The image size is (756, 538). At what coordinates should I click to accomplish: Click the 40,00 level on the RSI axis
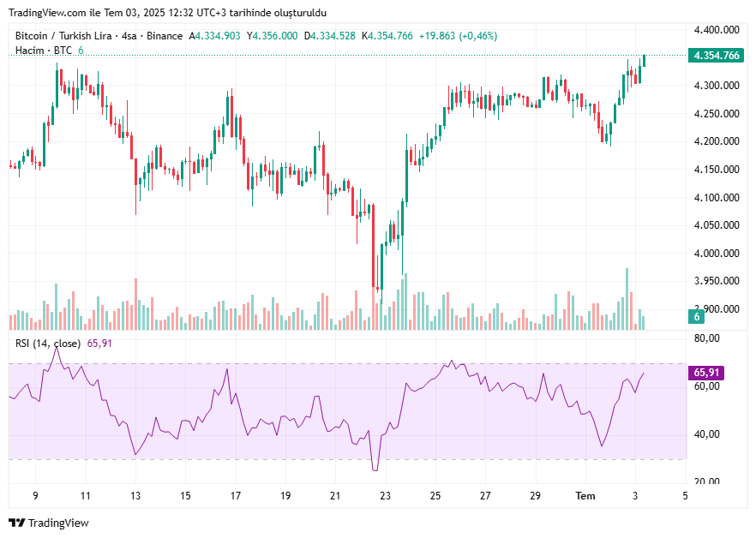[x=706, y=434]
